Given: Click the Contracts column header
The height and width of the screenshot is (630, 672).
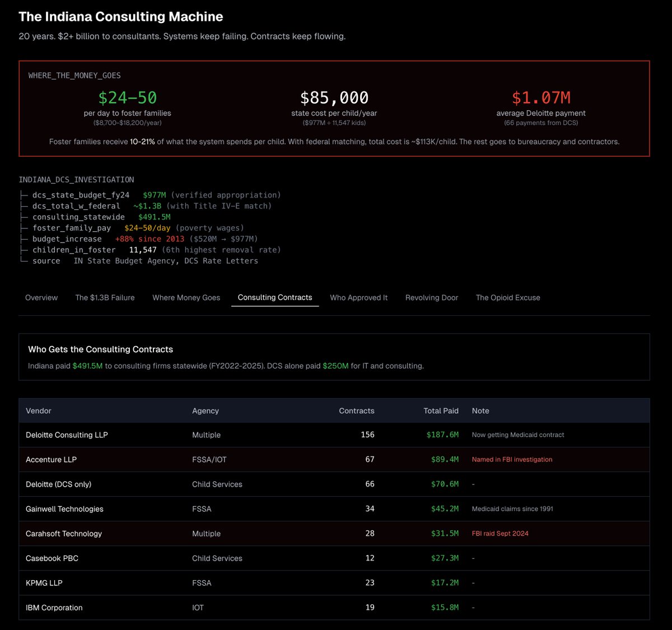Looking at the screenshot, I should pyautogui.click(x=357, y=410).
